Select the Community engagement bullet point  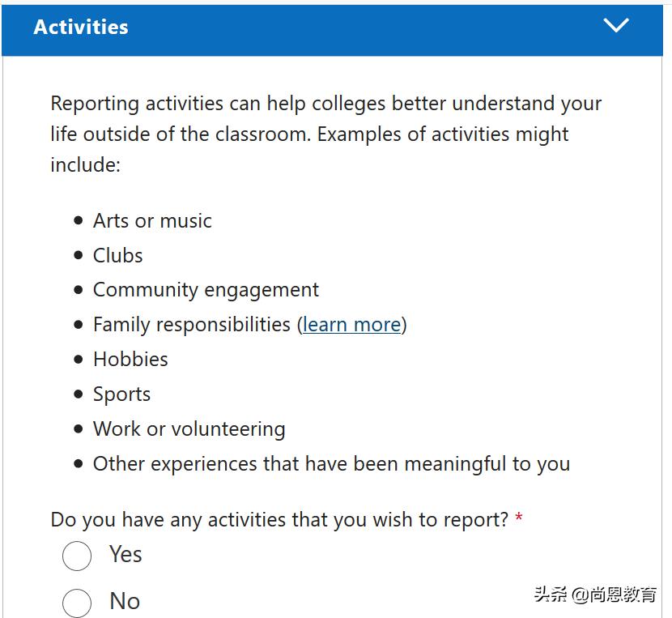206,289
